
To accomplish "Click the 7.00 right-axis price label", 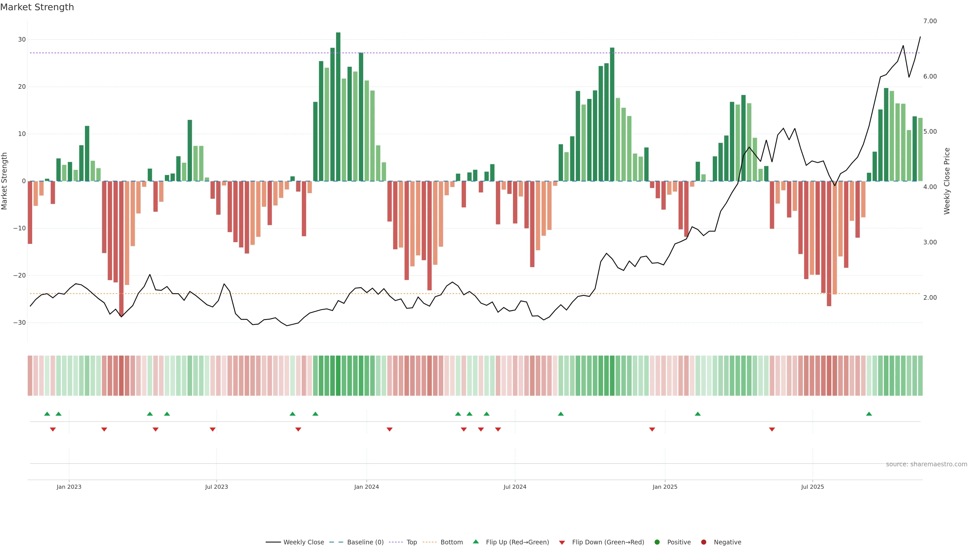I will tap(930, 21).
